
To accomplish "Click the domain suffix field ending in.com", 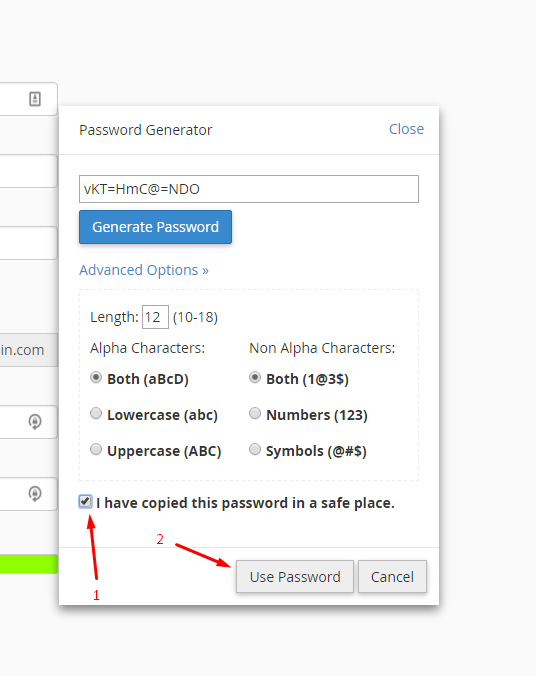I will pyautogui.click(x=28, y=350).
